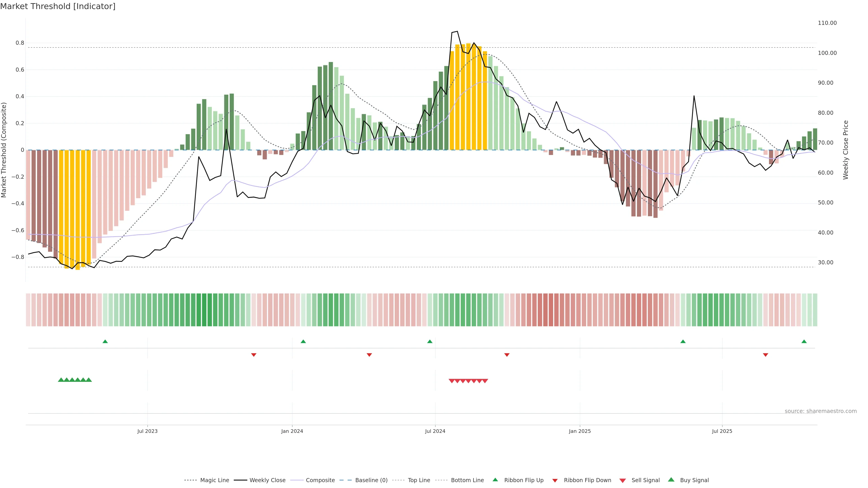This screenshot has height=488, width=868.
Task: Click the Sell Signal legend triangle icon
Action: [x=622, y=481]
